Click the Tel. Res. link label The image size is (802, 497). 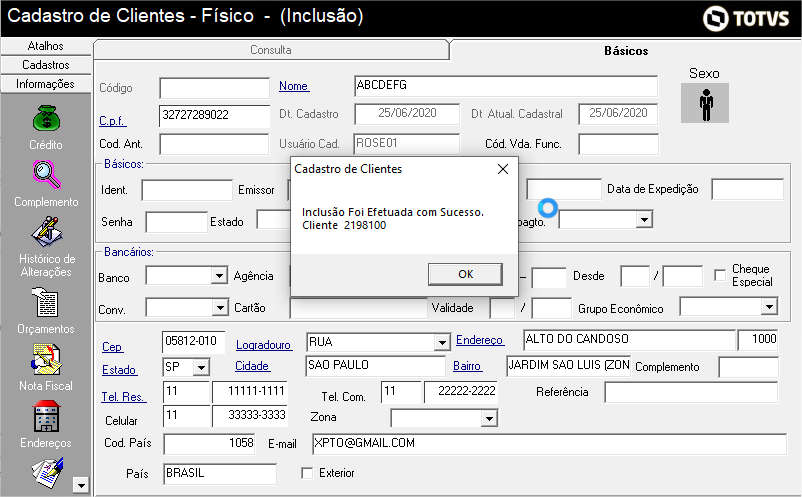pyautogui.click(x=123, y=397)
